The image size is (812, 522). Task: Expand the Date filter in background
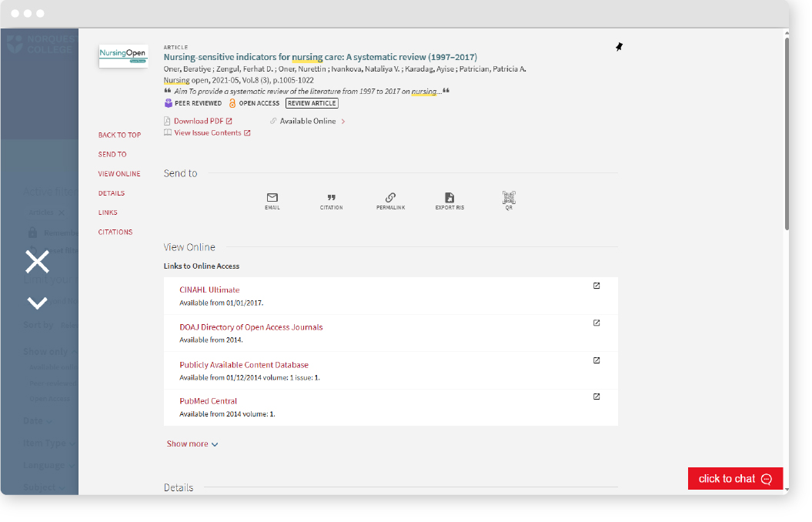(38, 421)
